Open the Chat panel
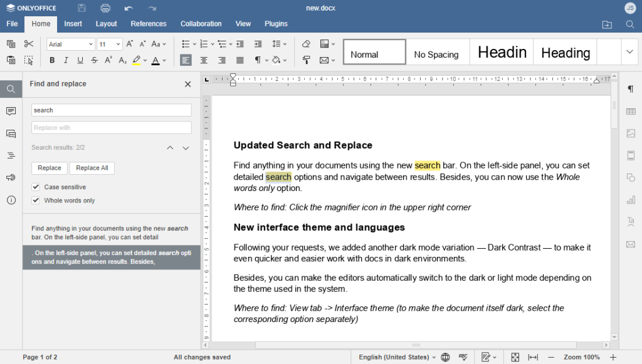The height and width of the screenshot is (364, 642). click(x=11, y=133)
